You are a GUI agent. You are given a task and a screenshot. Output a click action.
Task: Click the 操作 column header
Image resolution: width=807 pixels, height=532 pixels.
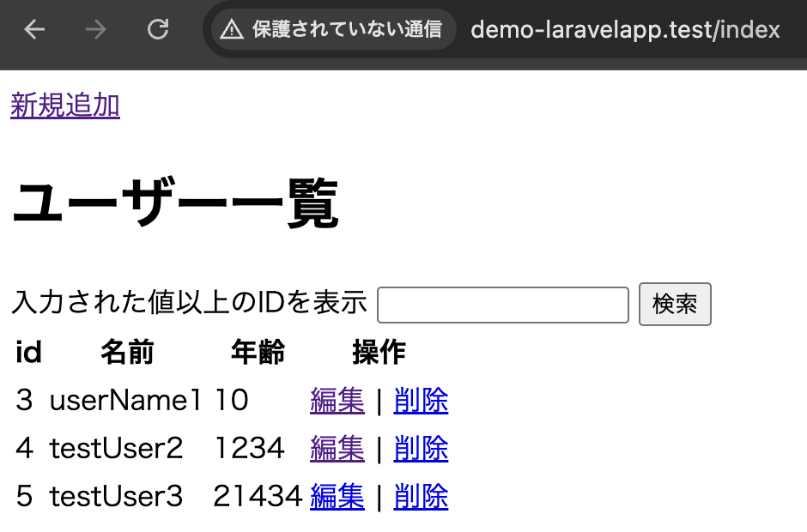(x=379, y=352)
